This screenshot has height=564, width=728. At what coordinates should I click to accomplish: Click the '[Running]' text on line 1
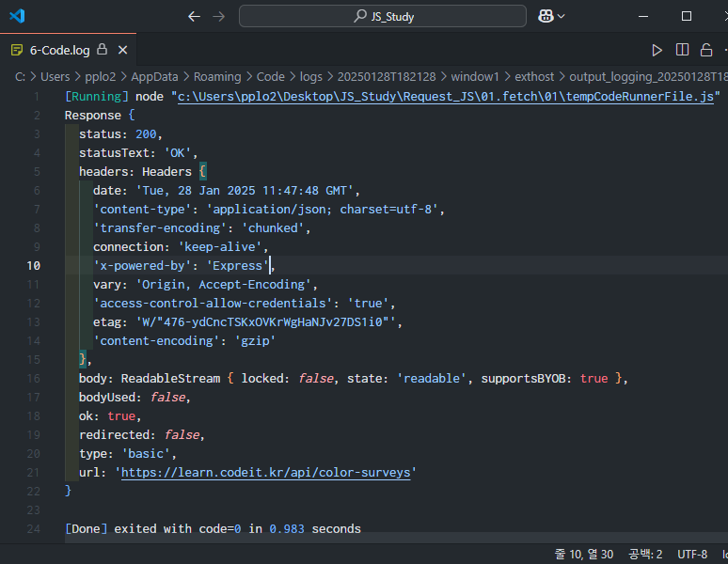click(97, 97)
